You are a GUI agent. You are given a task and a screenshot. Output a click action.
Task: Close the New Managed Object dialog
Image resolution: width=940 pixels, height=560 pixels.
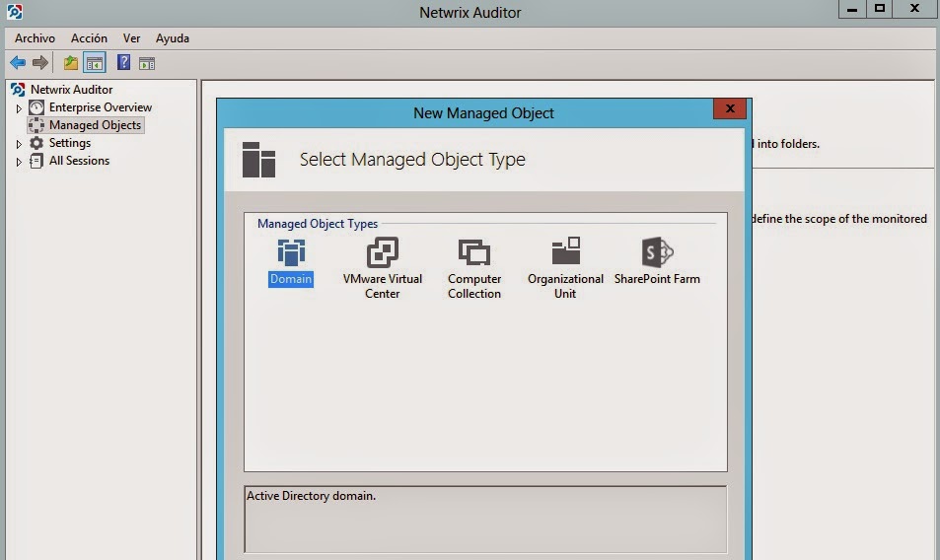click(x=729, y=109)
